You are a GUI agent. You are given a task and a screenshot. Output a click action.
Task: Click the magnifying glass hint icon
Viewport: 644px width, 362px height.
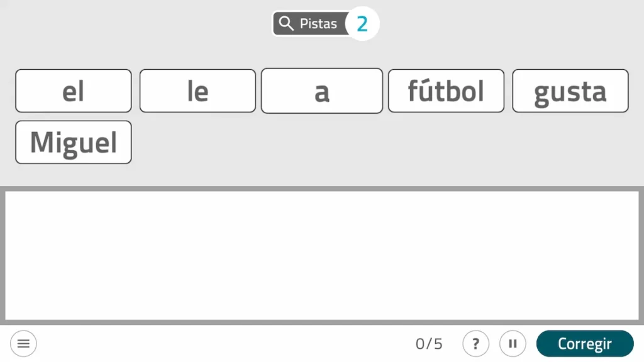click(x=286, y=24)
